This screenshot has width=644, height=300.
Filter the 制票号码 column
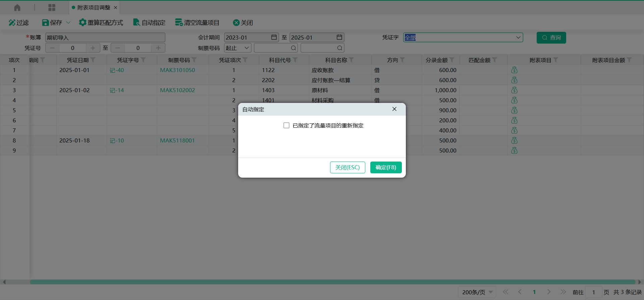click(194, 60)
